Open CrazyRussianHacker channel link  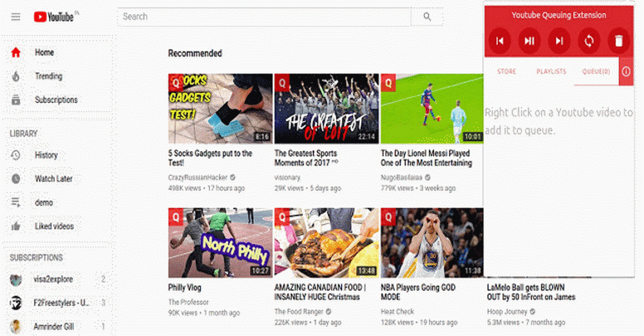198,178
